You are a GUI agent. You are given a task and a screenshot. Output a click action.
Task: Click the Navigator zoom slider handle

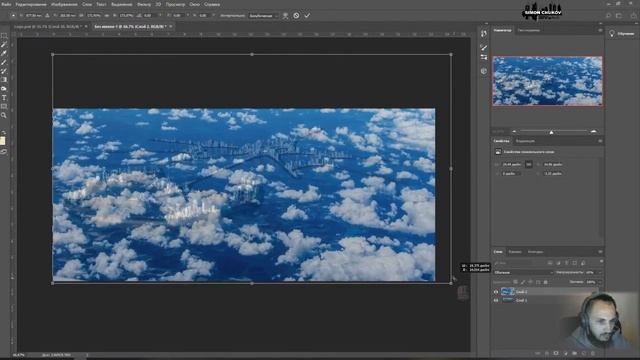tap(551, 132)
